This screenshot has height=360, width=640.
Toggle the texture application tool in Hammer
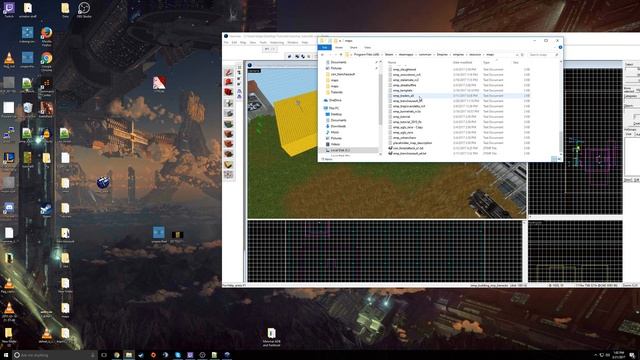[x=229, y=123]
